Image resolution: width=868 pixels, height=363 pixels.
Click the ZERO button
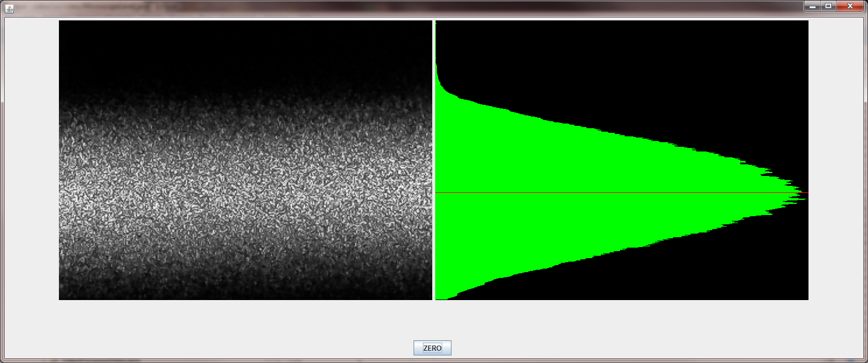432,348
